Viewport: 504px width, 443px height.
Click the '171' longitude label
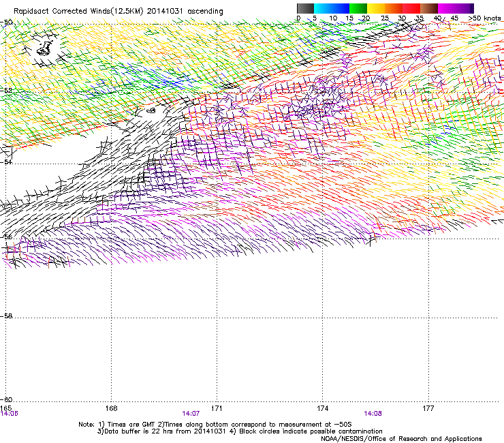[x=217, y=408]
